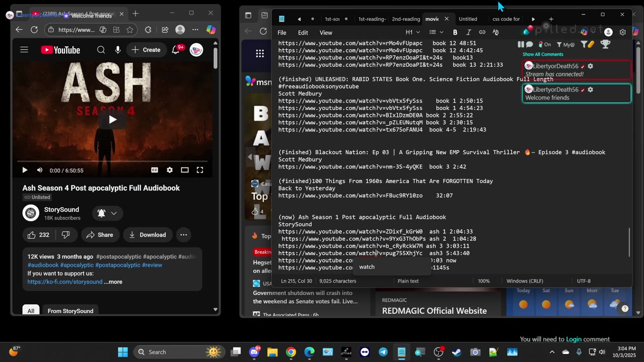Switch to the 2nd-reading Notepad tab

[x=406, y=19]
